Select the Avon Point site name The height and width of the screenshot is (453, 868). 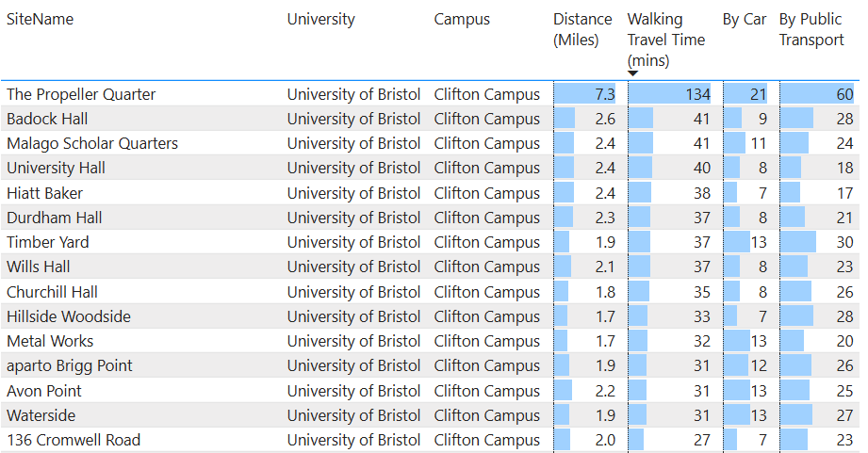(43, 391)
